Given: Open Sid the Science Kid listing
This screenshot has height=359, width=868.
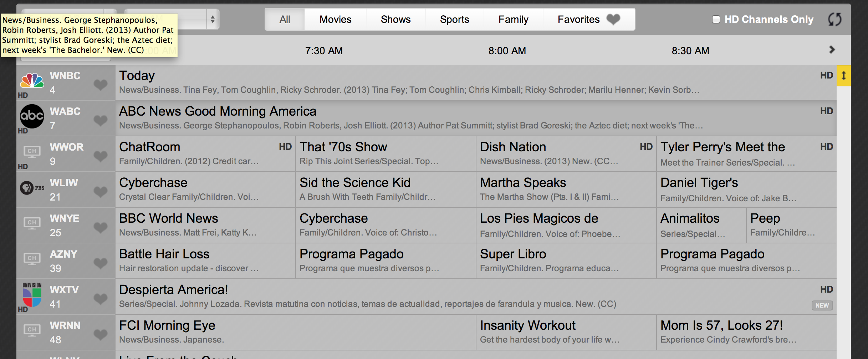Looking at the screenshot, I should [x=386, y=189].
